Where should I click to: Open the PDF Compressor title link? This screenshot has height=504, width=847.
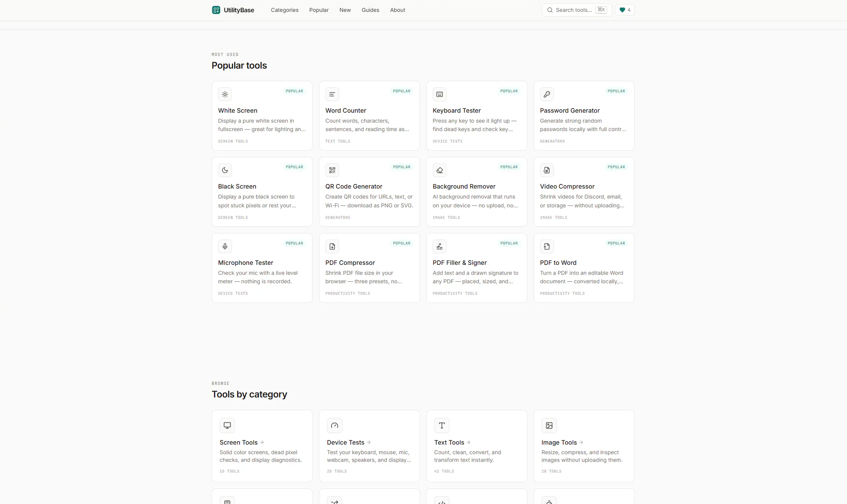tap(350, 263)
